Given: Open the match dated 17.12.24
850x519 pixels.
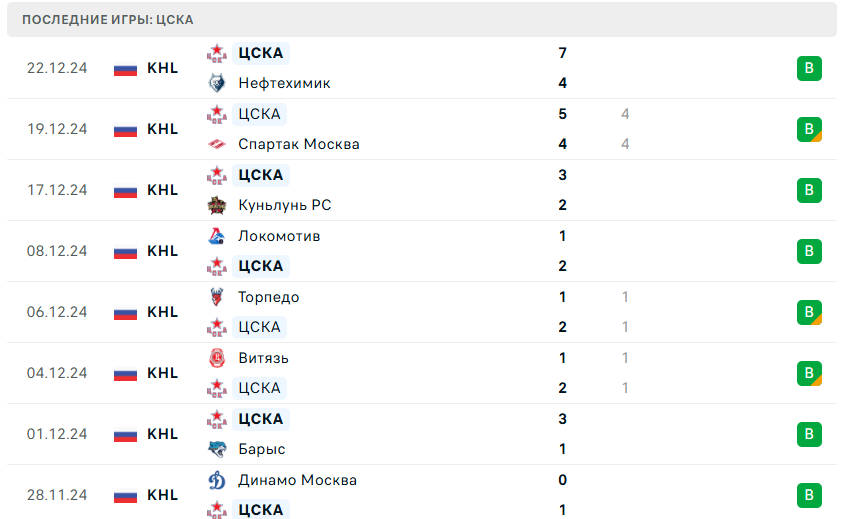Looking at the screenshot, I should point(57,190).
